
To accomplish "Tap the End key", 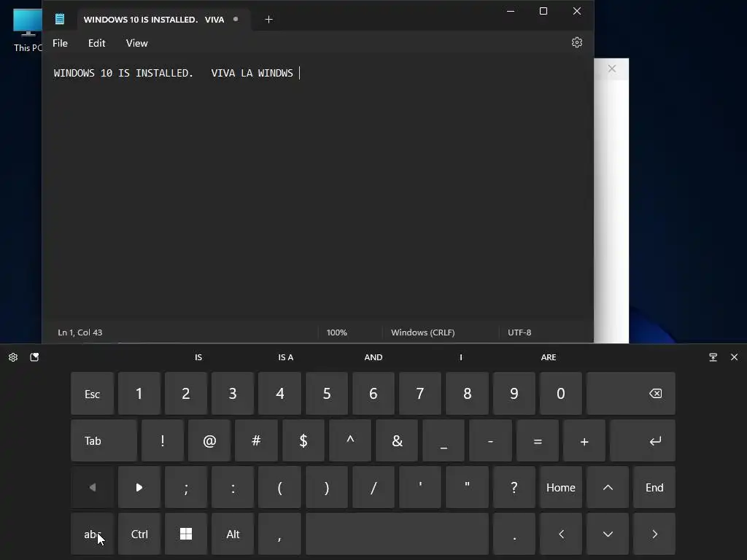I will pyautogui.click(x=654, y=487).
